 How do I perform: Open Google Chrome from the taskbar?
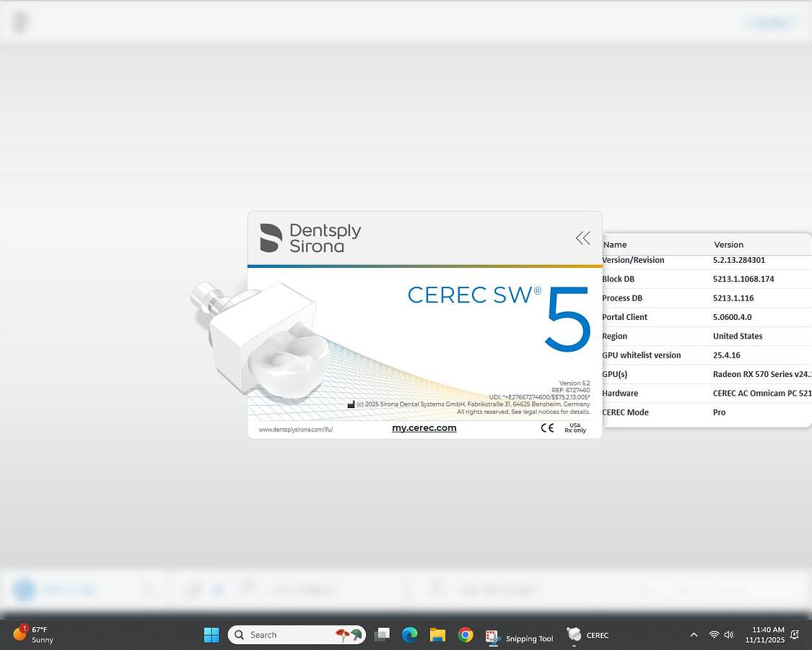pyautogui.click(x=465, y=634)
